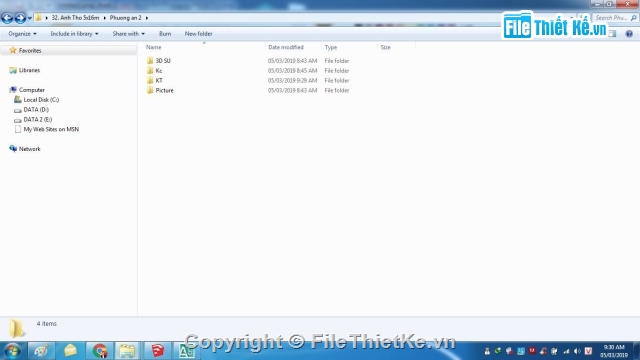Open the Share with dropdown

click(129, 34)
